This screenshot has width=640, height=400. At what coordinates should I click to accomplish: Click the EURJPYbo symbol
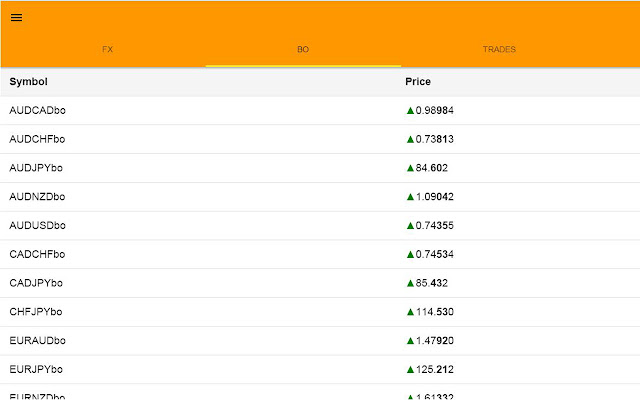click(x=36, y=370)
